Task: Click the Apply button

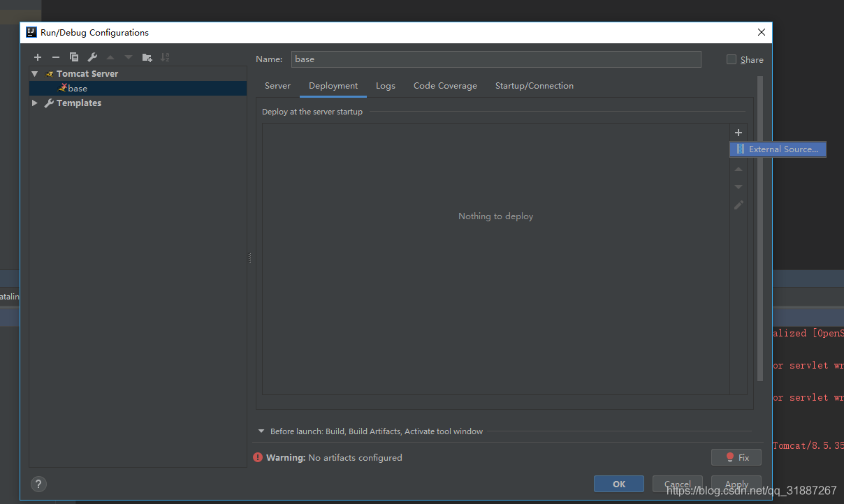Action: [x=736, y=484]
